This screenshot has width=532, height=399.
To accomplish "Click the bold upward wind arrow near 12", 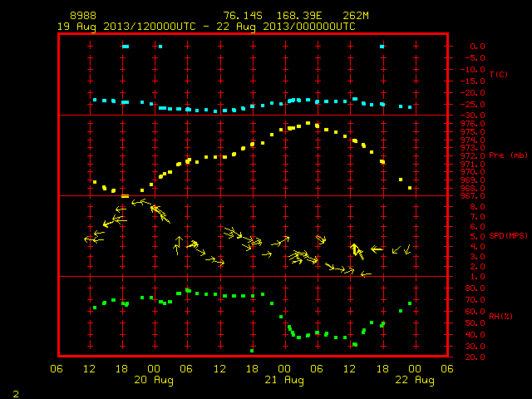I will point(355,249).
